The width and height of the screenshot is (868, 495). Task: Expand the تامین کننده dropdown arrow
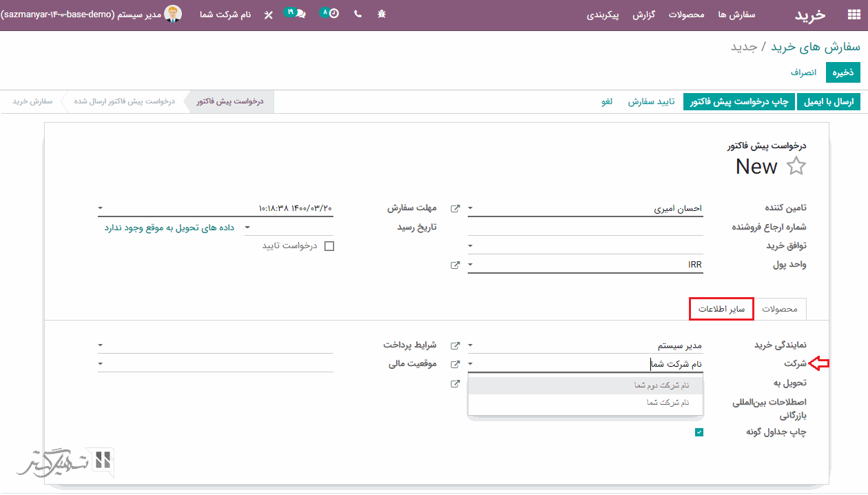coord(471,208)
